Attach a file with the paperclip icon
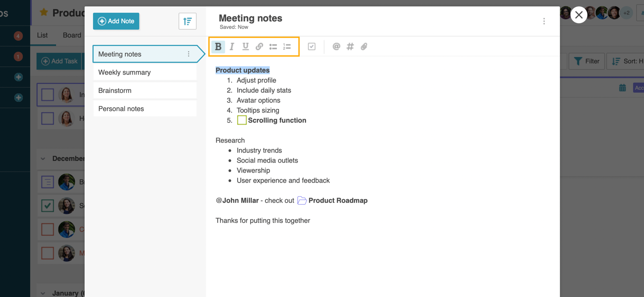Image resolution: width=644 pixels, height=297 pixels. [364, 46]
